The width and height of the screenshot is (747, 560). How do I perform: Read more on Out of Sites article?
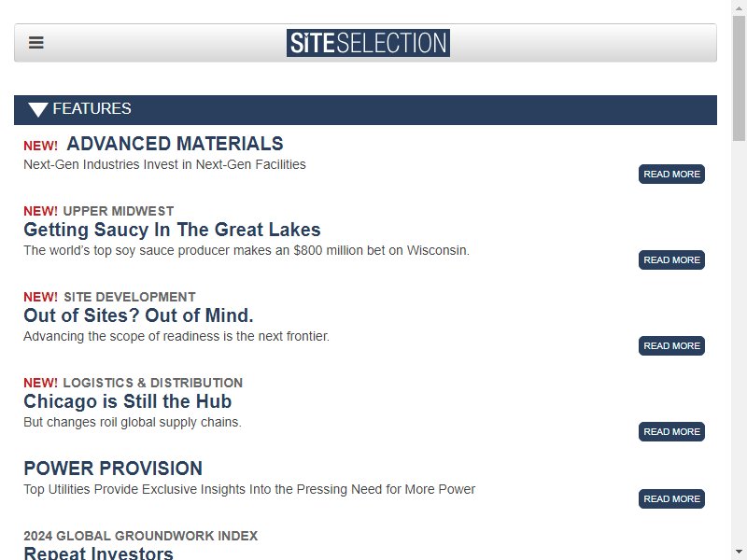pyautogui.click(x=671, y=345)
